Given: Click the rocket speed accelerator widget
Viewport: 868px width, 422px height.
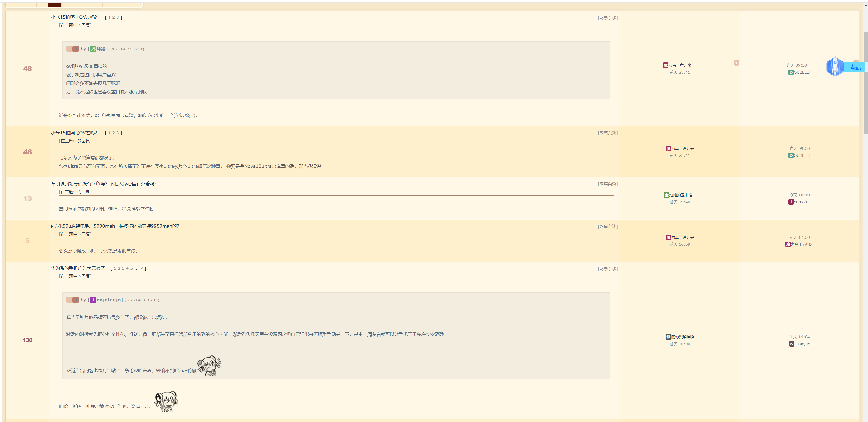Looking at the screenshot, I should coord(835,67).
